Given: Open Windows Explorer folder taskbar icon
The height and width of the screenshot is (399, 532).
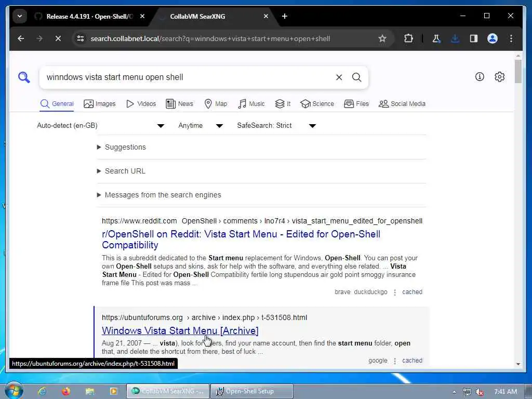Looking at the screenshot, I should (89, 391).
